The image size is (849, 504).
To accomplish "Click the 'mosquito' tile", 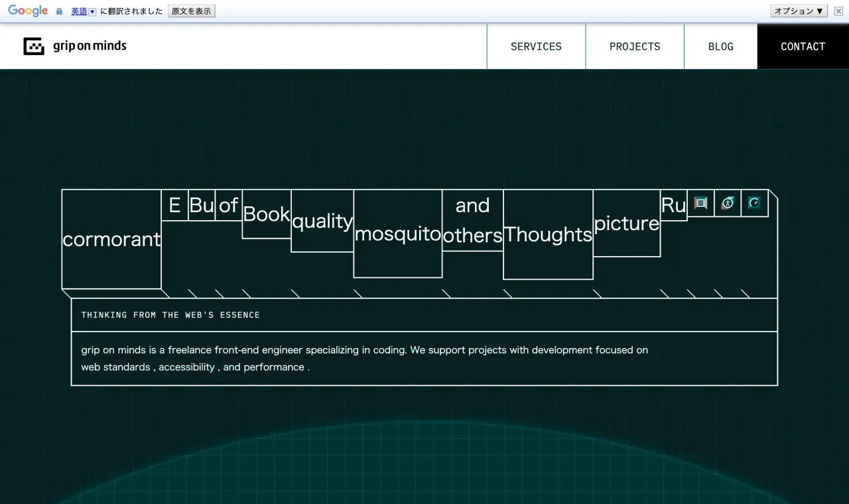I will [x=397, y=233].
